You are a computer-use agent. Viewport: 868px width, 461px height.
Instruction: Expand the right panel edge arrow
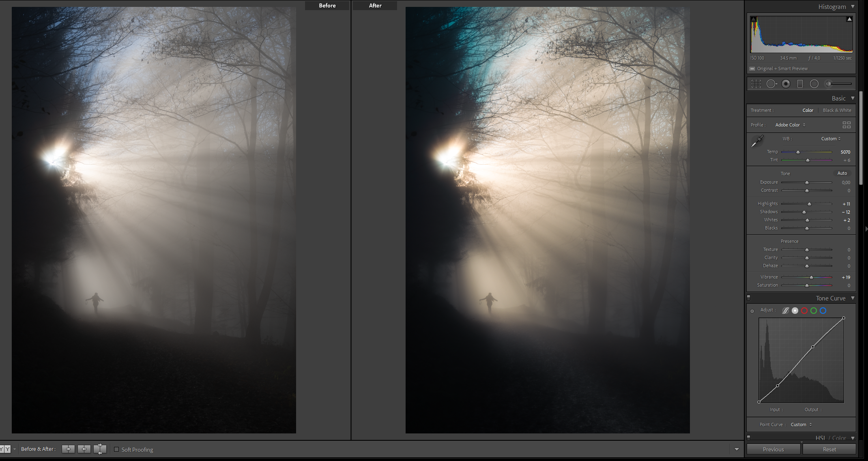coord(866,229)
